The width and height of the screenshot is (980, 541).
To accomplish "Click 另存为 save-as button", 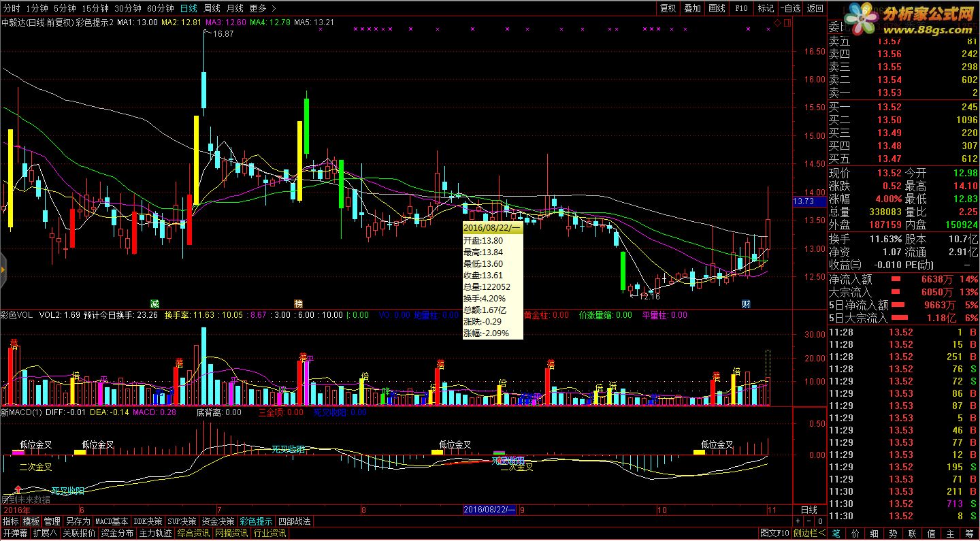I will coord(78,521).
